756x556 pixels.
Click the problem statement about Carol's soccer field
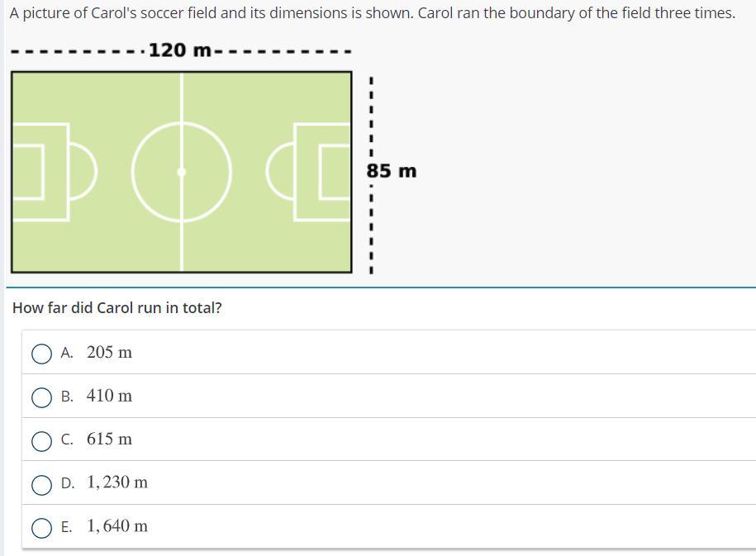[x=372, y=13]
